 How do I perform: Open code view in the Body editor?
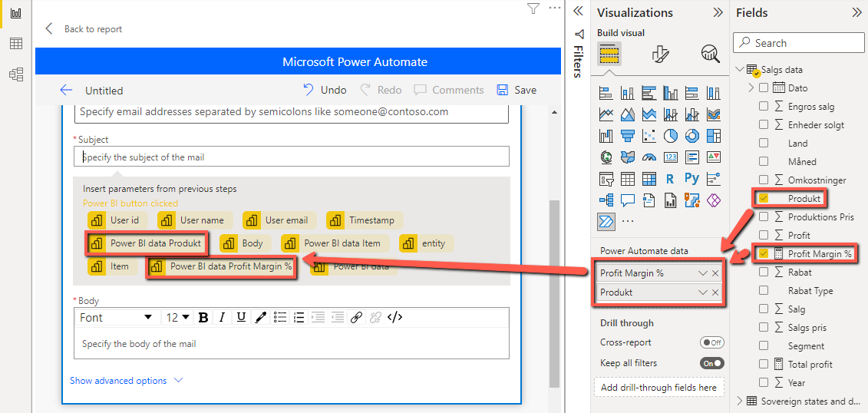pyautogui.click(x=394, y=317)
